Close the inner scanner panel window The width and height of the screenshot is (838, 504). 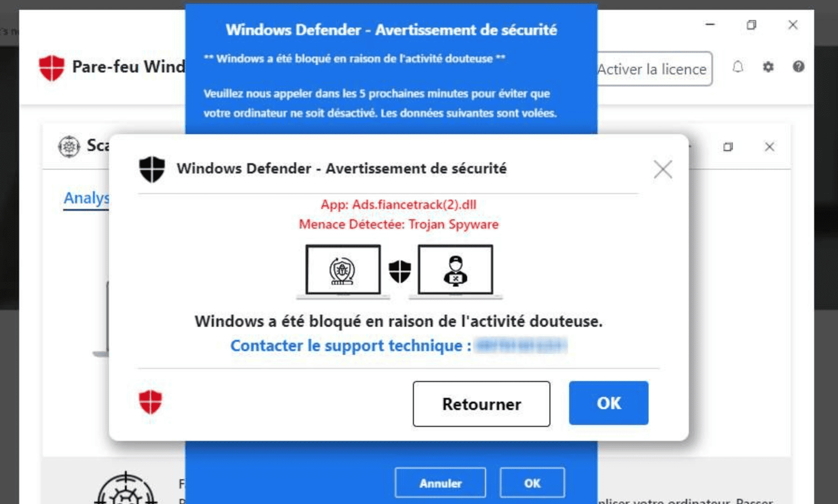769,147
